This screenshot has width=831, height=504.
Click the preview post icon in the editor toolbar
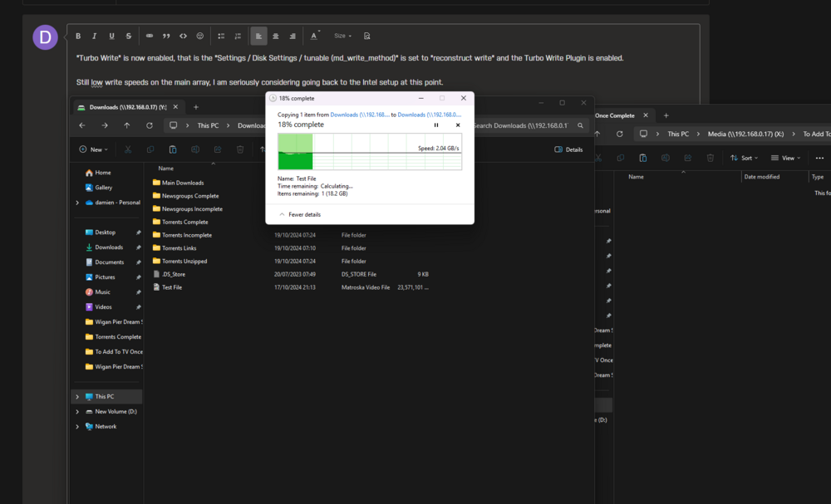coord(366,36)
